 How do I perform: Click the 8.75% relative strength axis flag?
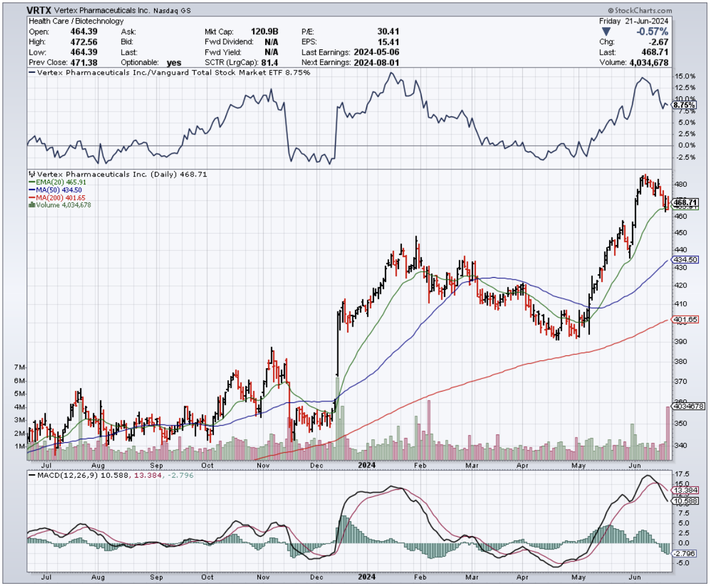(684, 105)
